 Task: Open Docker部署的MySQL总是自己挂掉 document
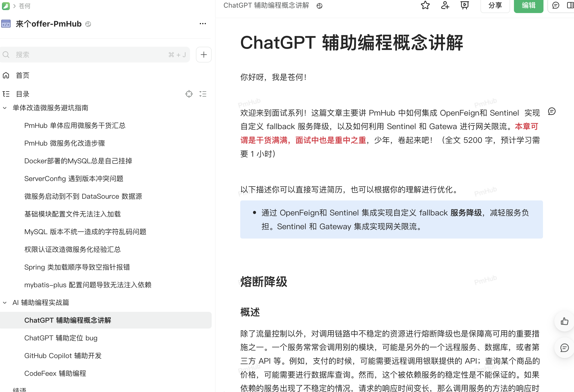point(78,161)
